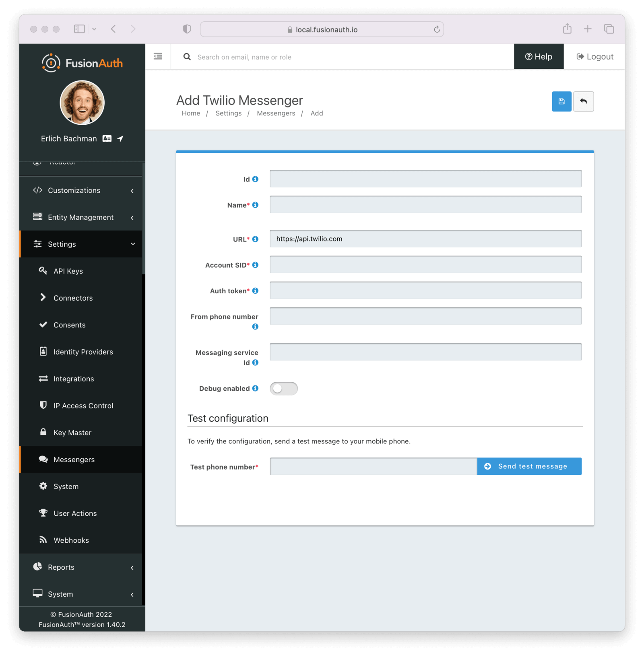The width and height of the screenshot is (644, 655).
Task: Open the info icon beside Auth token
Action: (255, 290)
